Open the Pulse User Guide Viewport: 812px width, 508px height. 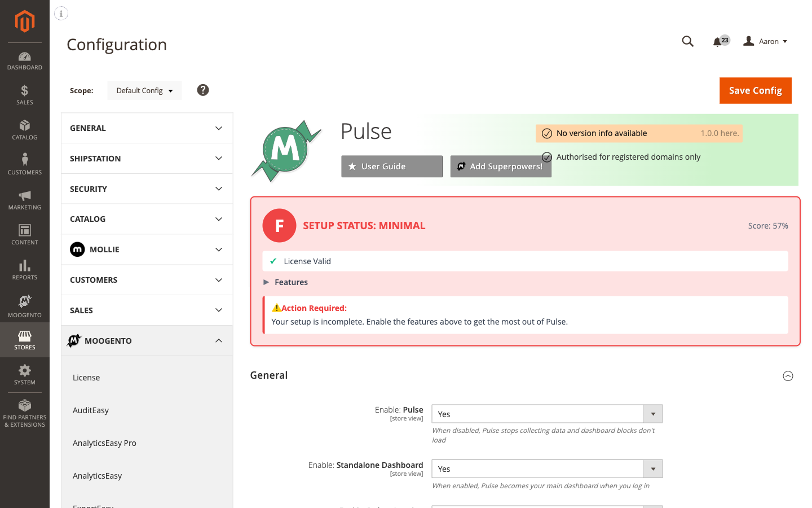coord(392,167)
